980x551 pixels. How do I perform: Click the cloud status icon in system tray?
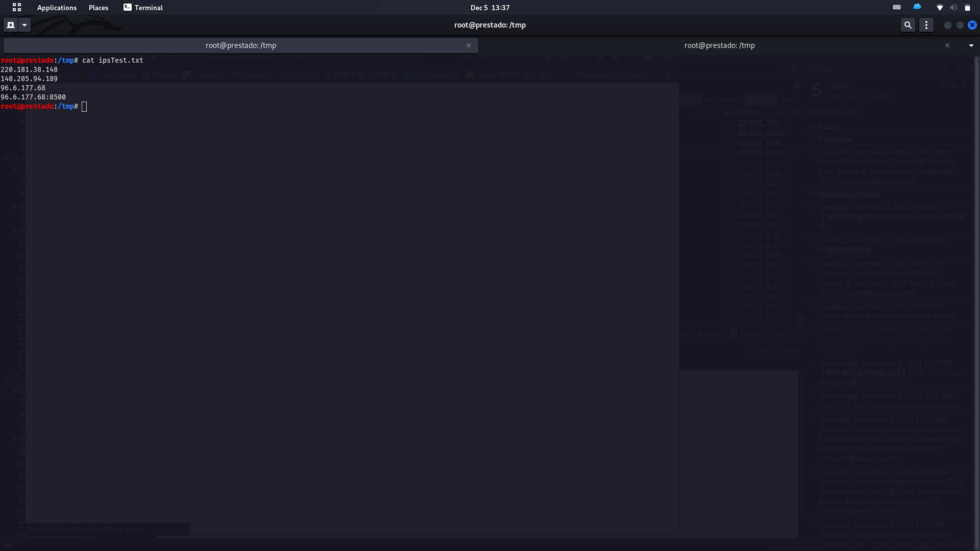pos(917,7)
